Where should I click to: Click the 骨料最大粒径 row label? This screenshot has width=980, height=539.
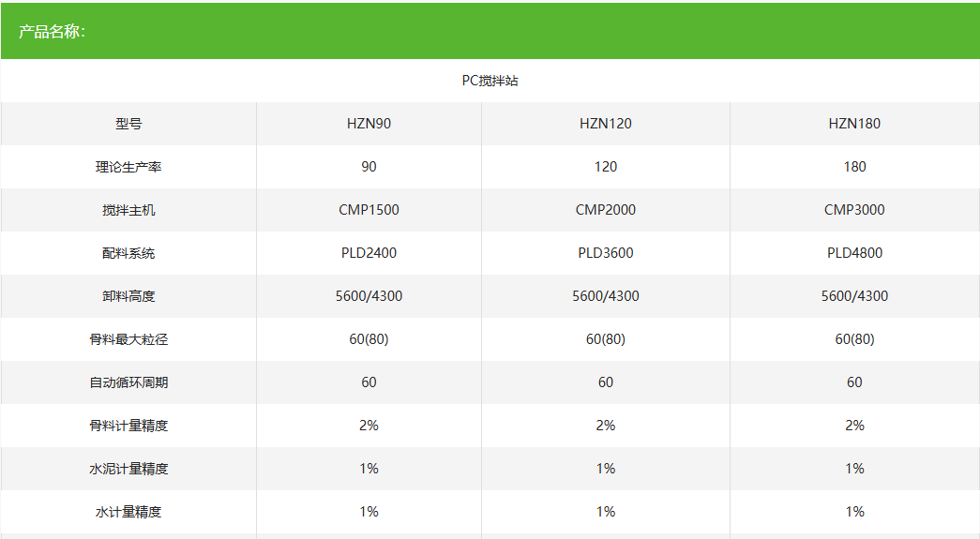tap(128, 339)
